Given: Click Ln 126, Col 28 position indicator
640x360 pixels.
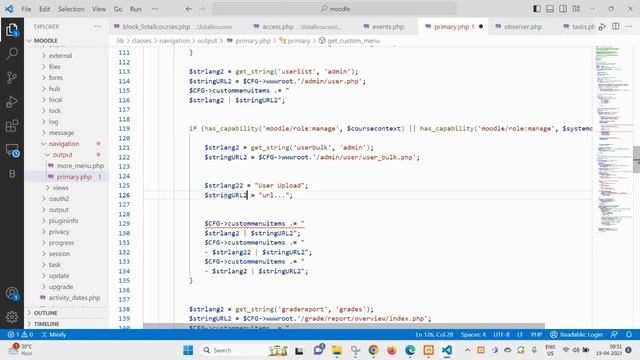Looking at the screenshot, I should (434, 335).
